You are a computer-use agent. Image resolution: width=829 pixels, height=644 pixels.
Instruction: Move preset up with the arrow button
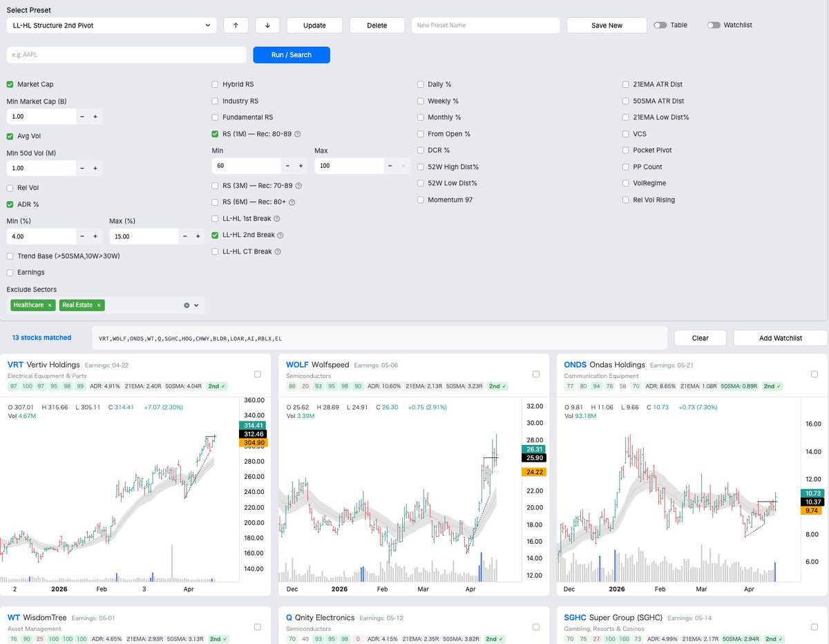(x=236, y=25)
